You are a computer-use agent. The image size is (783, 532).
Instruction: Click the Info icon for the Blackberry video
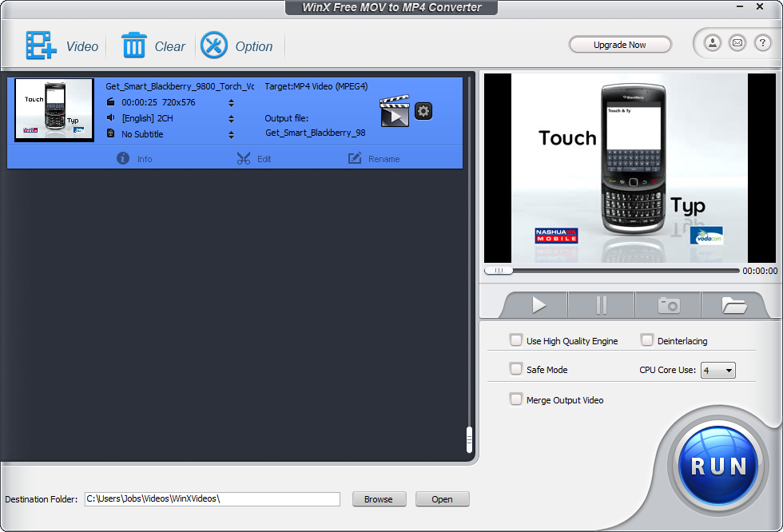point(122,158)
